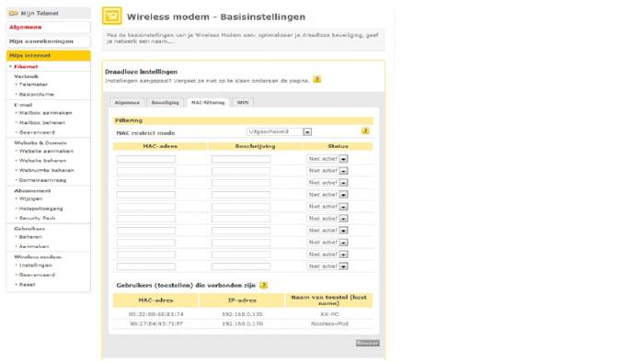Viewport: 644px width, 362px height.
Task: Open Algemeen section in left sidebar
Action: click(x=48, y=27)
